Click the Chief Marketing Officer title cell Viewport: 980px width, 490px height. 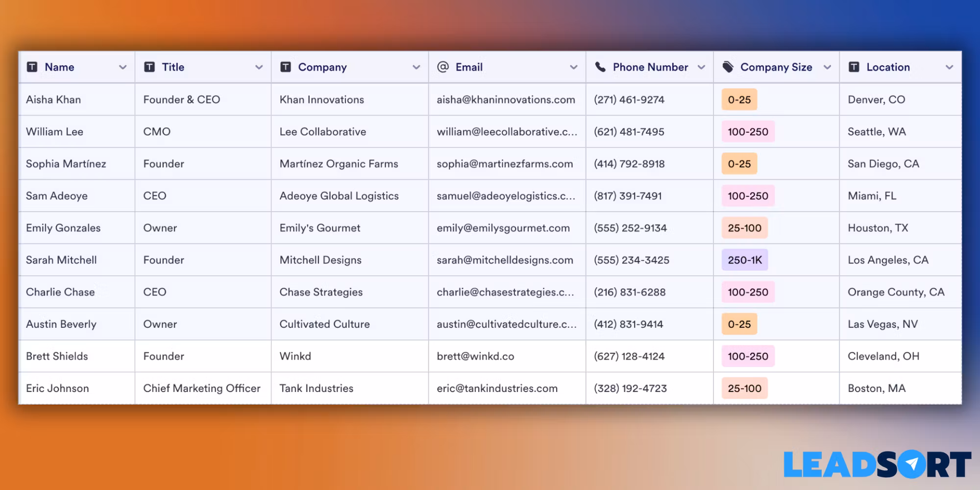pos(201,389)
